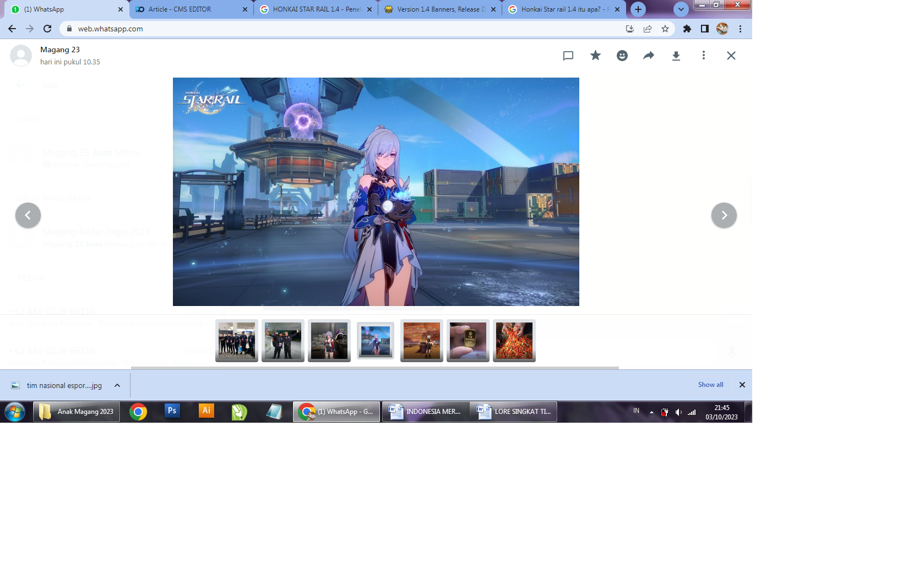Bookmark this page with star icon

(665, 29)
